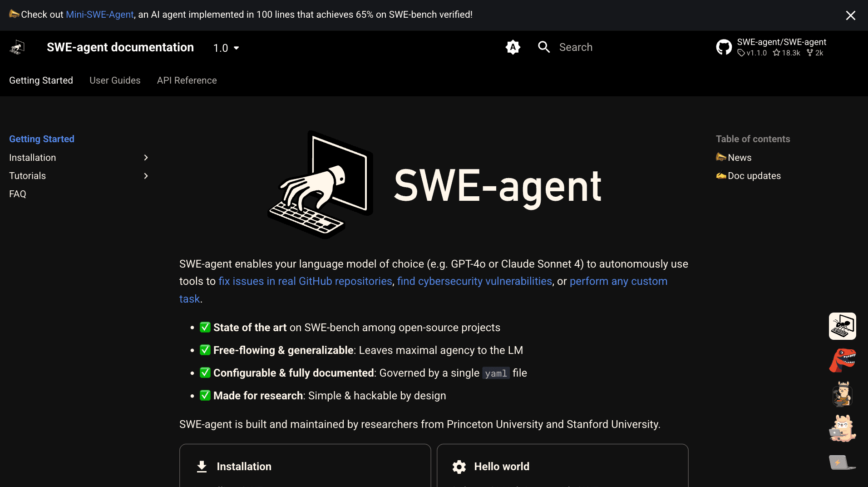Screen dimensions: 868x487
Task: Jump to News via table of contents
Action: [x=739, y=157]
